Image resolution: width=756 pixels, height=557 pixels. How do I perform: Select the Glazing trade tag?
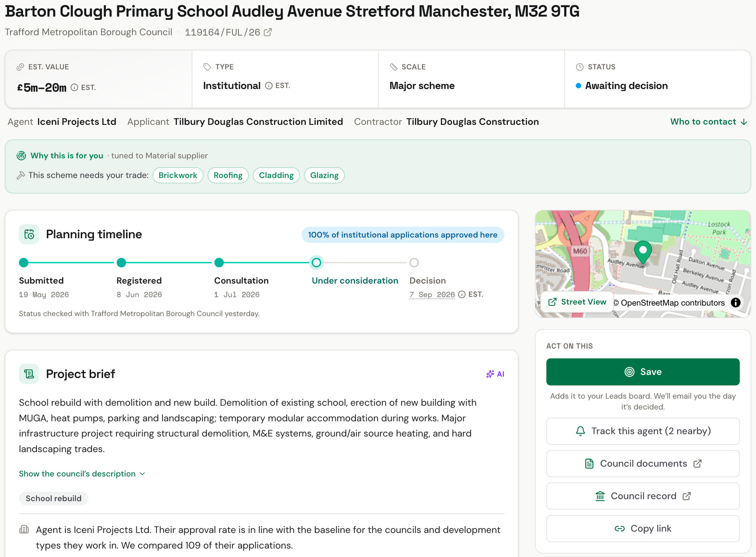pos(325,175)
